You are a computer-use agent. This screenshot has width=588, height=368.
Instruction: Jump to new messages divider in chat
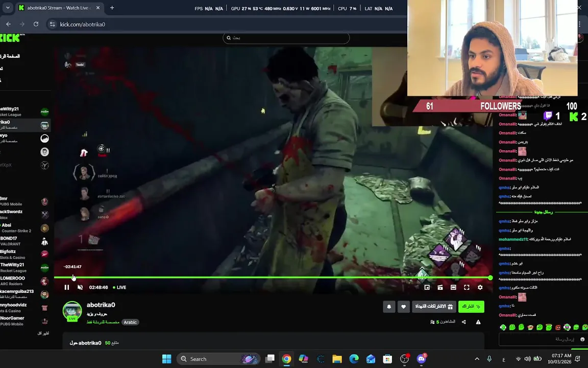(x=543, y=212)
